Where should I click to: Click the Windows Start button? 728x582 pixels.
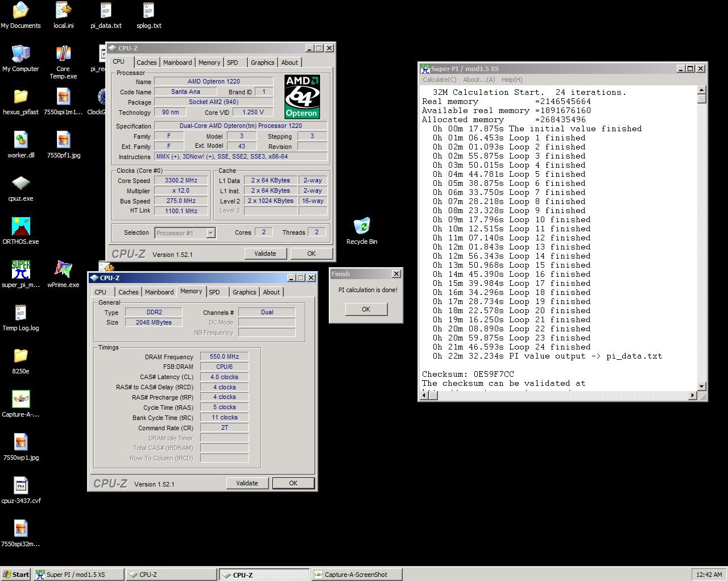16,575
